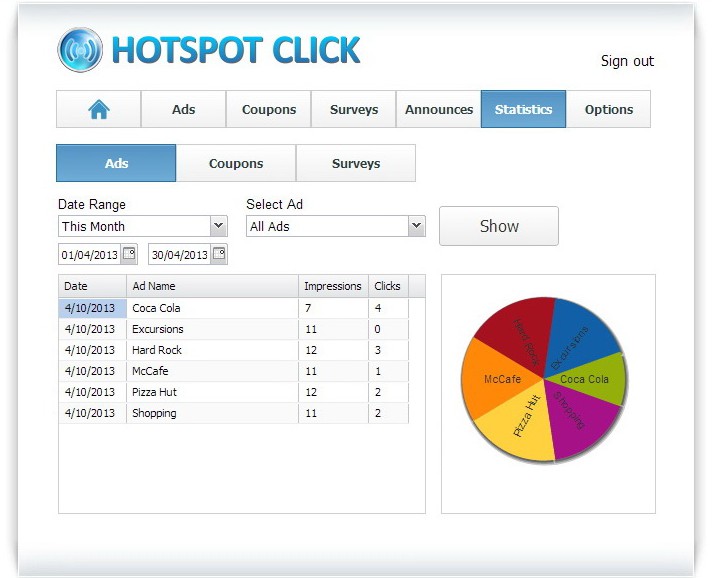Select the Coupons statistics sub-tab
Viewport: 712px width, 578px height.
[x=236, y=163]
